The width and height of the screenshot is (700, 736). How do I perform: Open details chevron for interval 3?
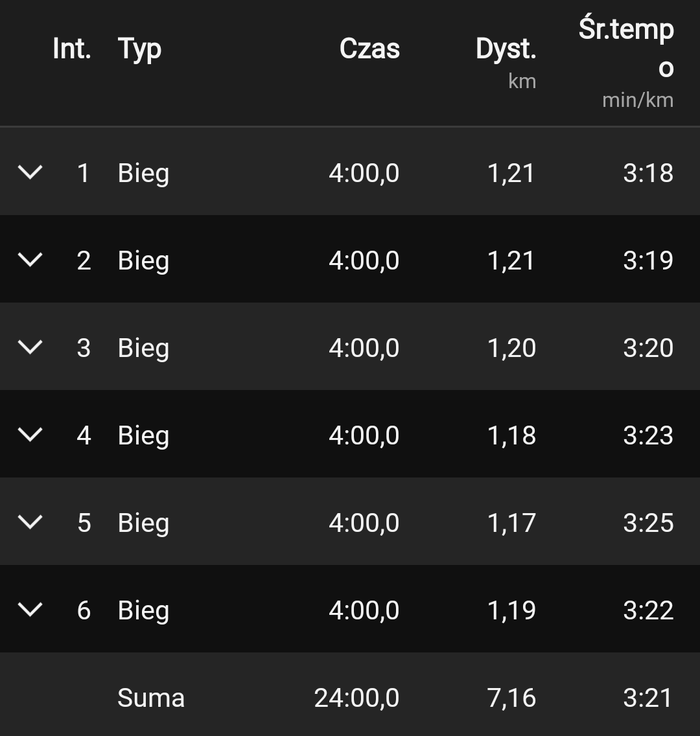pos(30,347)
